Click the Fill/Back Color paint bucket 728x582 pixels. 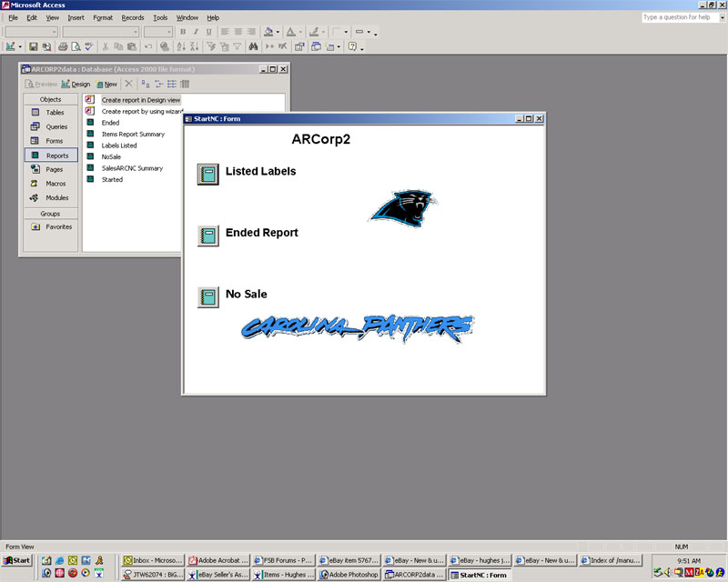point(268,32)
